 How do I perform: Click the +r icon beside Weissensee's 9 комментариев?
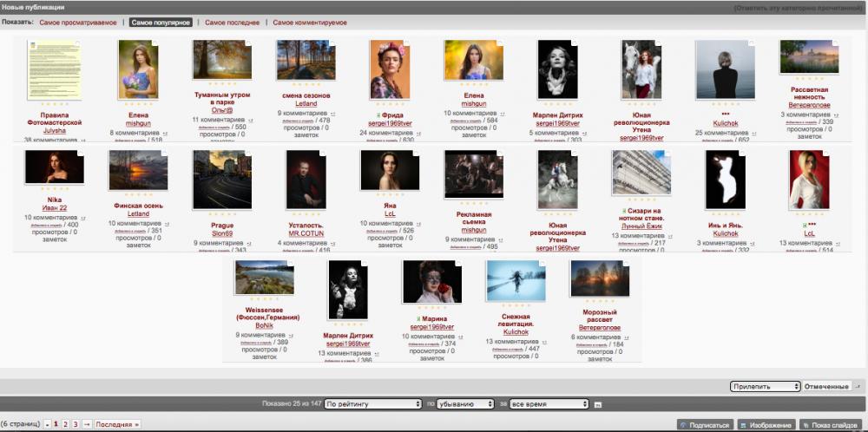(291, 335)
